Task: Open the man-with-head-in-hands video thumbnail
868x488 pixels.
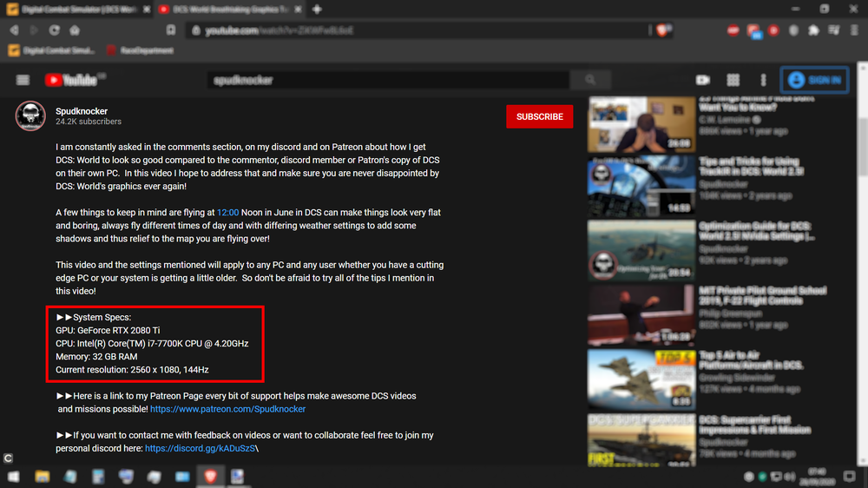Action: pos(641,125)
